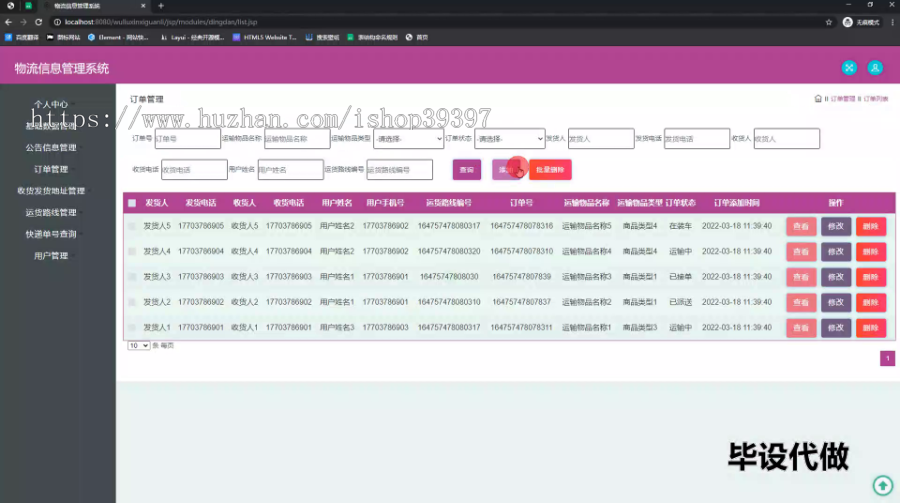Click the scroll-to-top arrow icon
Viewport: 900px width, 503px height.
click(883, 485)
